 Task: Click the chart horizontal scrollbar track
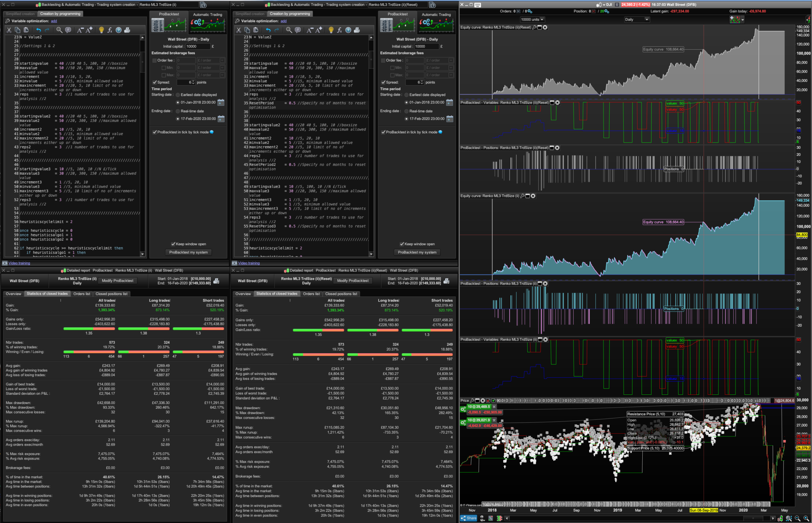click(x=634, y=518)
